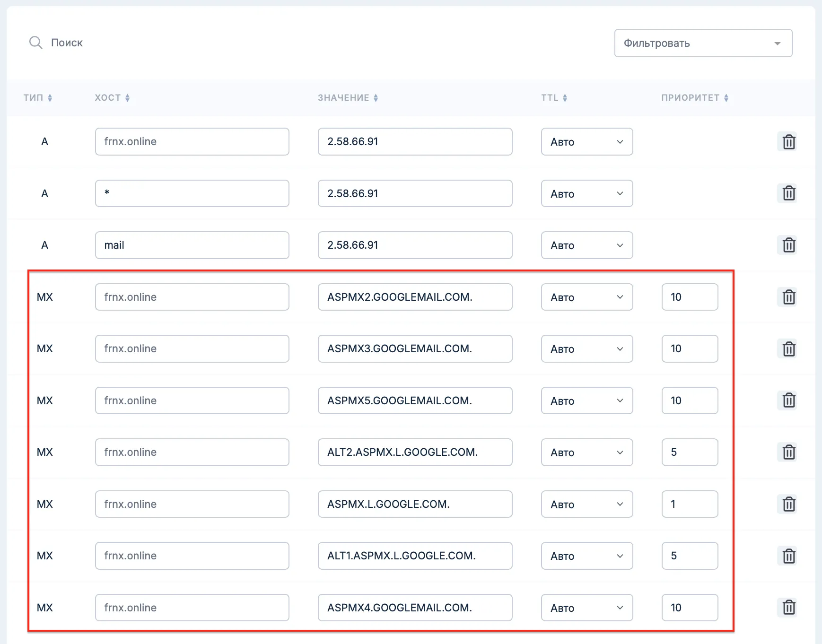Open TTL dropdown for the mail A record
This screenshot has width=822, height=644.
[x=586, y=245]
